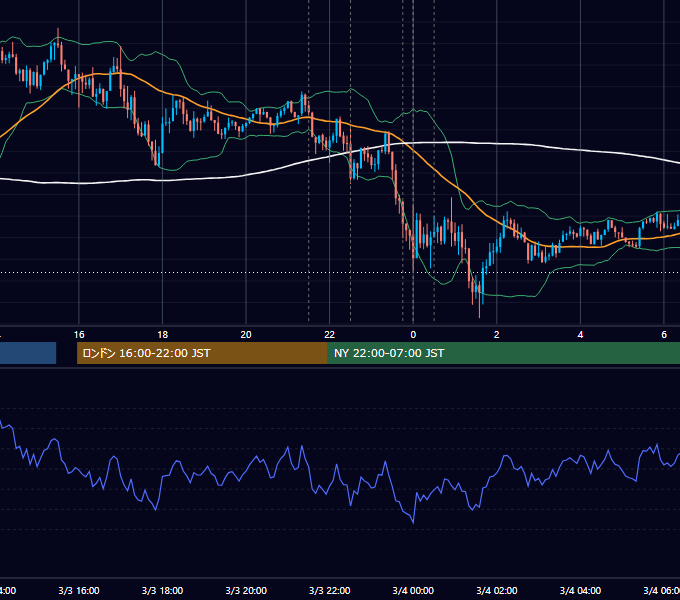Viewport: 680px width, 600px height.
Task: Click hour label 18 on price chart axis
Action: point(162,335)
